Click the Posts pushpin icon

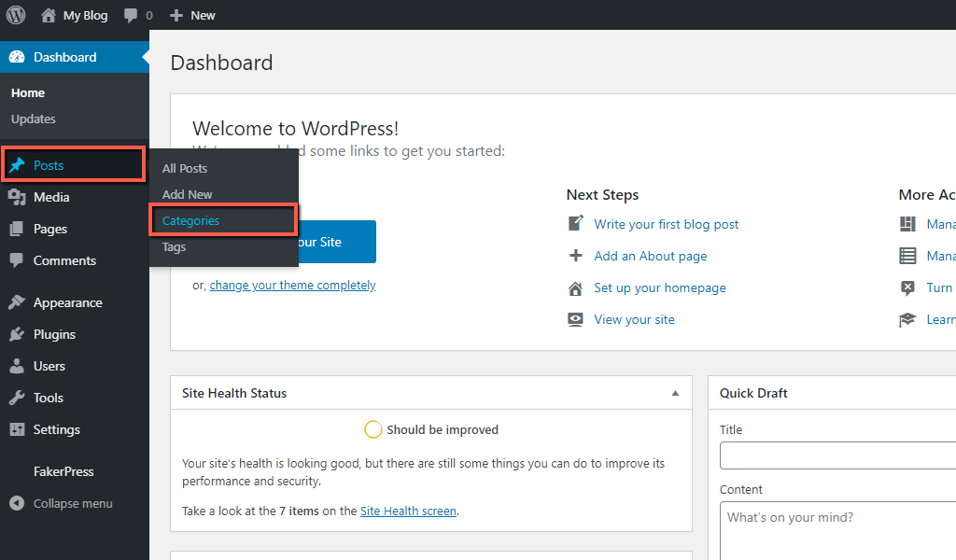(x=17, y=165)
